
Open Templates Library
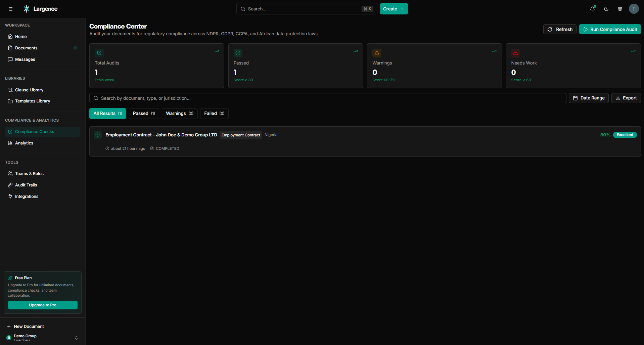(43, 101)
